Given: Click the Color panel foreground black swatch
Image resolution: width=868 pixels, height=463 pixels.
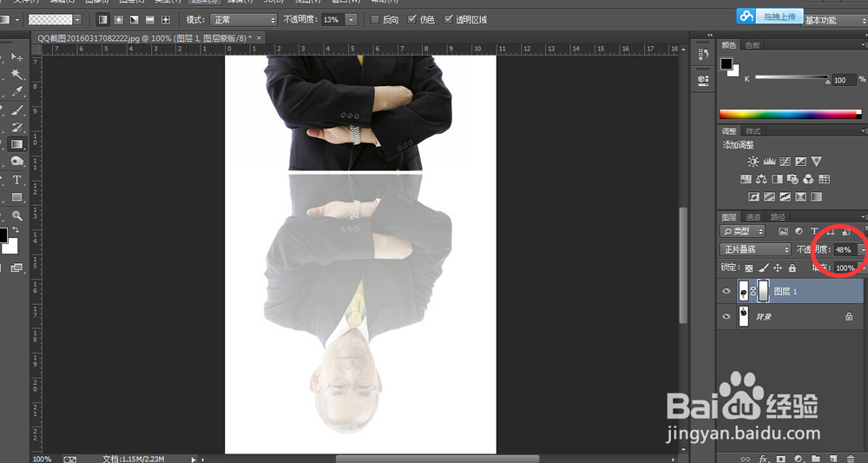Looking at the screenshot, I should tap(726, 63).
